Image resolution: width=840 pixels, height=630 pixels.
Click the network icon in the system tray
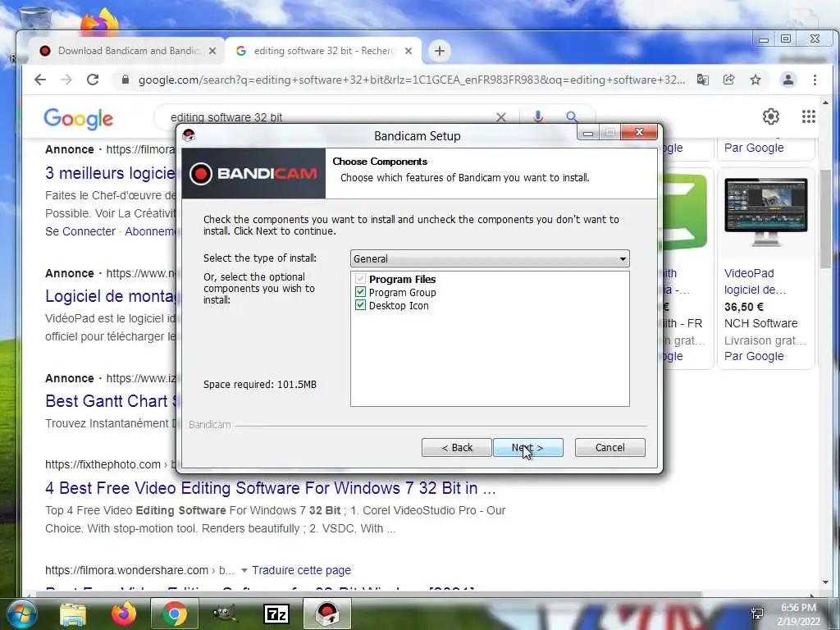(x=757, y=614)
